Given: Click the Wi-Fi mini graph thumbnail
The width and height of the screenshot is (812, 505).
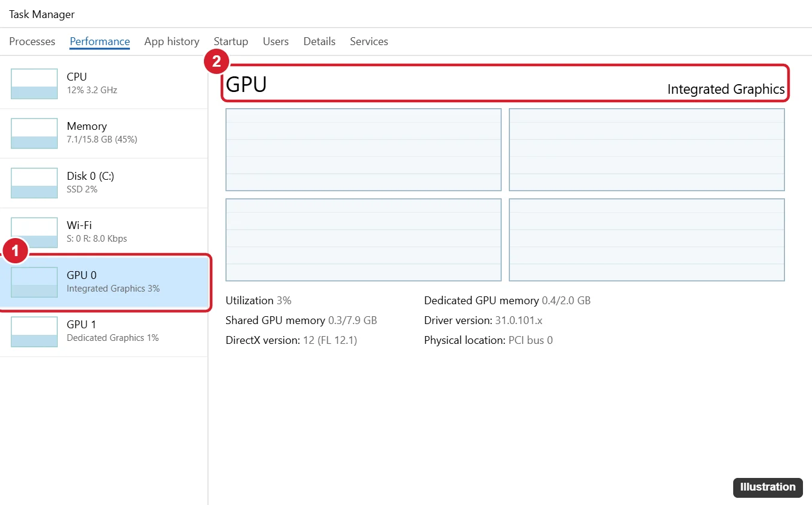Looking at the screenshot, I should [34, 233].
